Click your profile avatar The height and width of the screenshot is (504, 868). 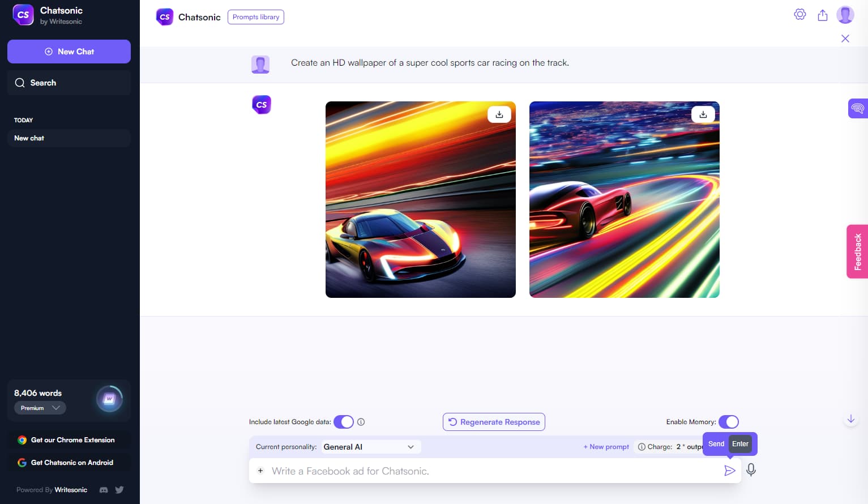pyautogui.click(x=845, y=14)
